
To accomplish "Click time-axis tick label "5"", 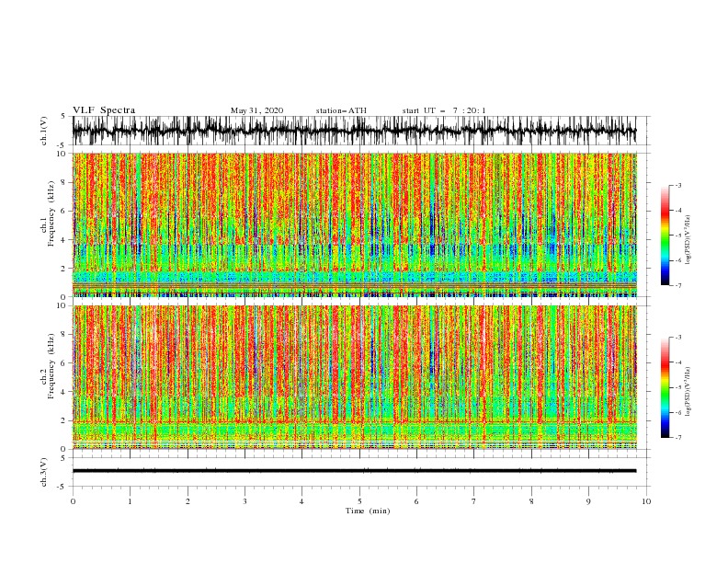I will [359, 501].
